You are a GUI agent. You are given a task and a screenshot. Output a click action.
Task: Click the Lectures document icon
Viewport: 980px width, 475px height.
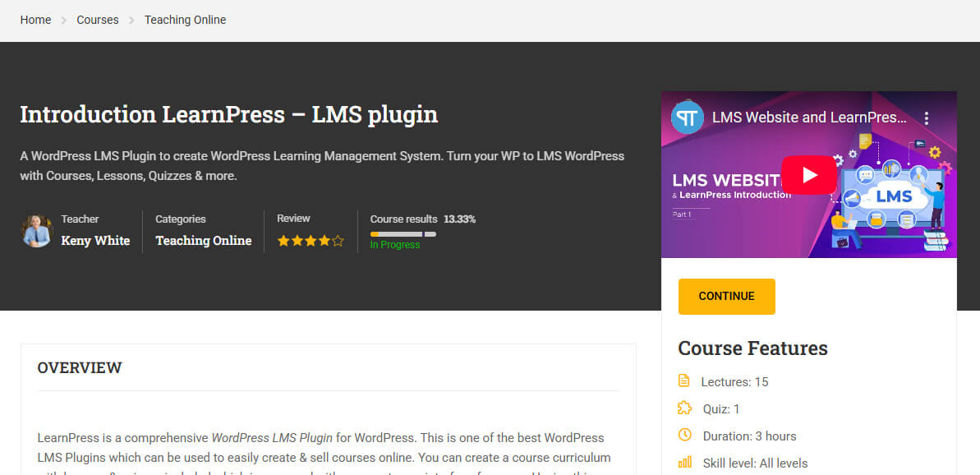(x=684, y=380)
